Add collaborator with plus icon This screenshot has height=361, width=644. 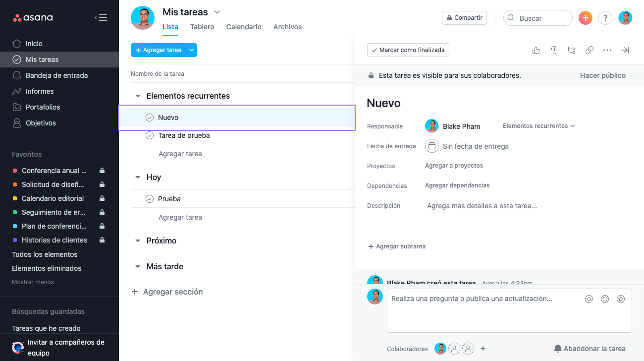tap(483, 349)
